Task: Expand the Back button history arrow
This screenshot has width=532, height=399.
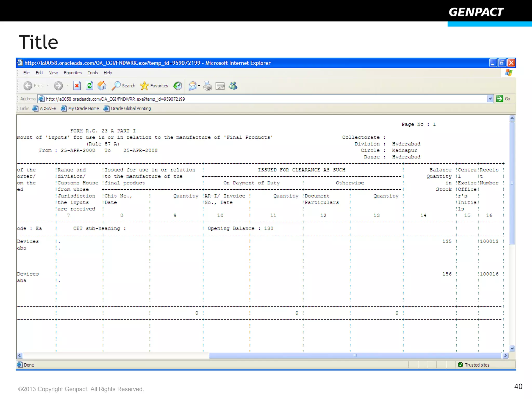Action: pyautogui.click(x=48, y=86)
